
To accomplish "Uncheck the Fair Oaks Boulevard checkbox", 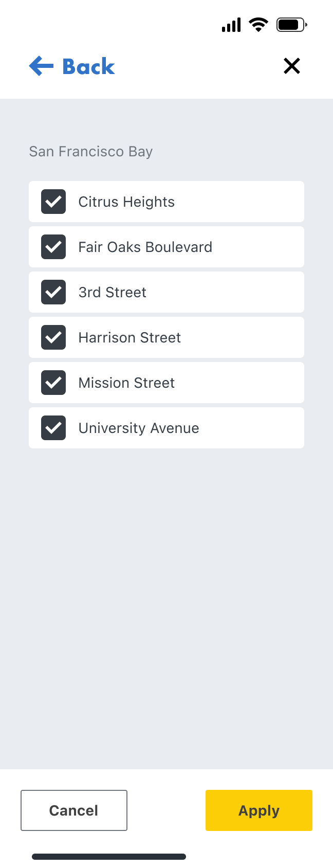I will [x=53, y=247].
